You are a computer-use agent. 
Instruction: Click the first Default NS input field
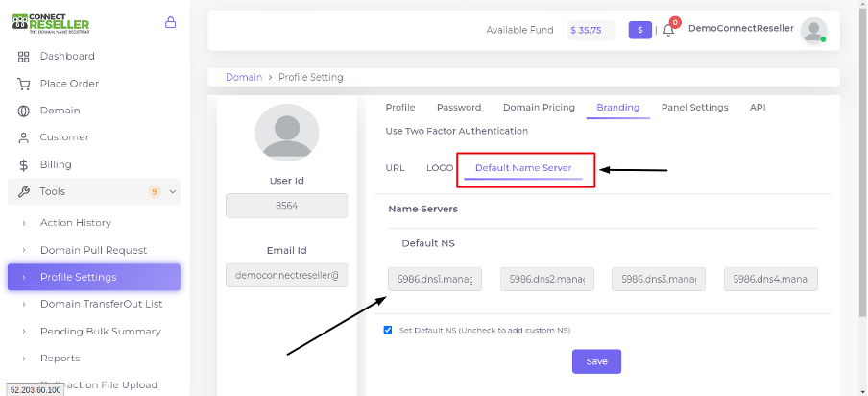click(x=435, y=279)
